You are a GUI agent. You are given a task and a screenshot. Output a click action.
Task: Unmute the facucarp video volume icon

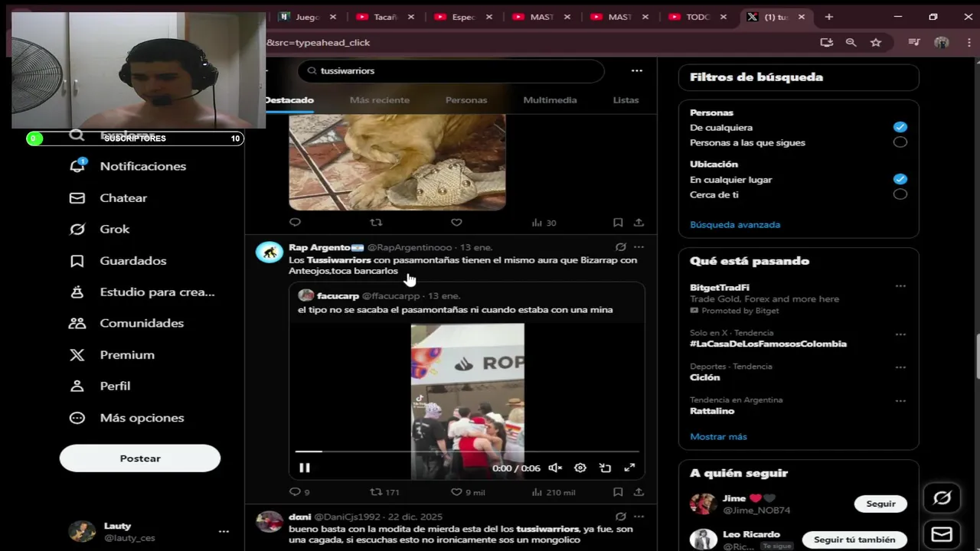(x=555, y=468)
